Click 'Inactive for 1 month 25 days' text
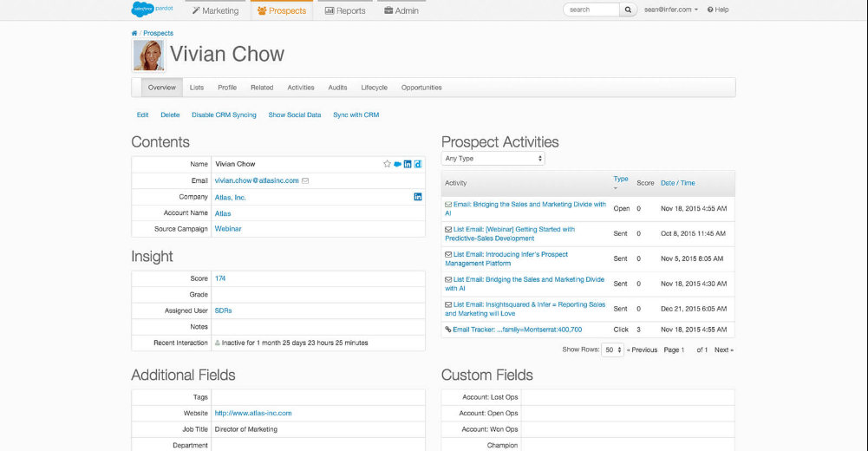Image resolution: width=868 pixels, height=451 pixels. pos(295,343)
